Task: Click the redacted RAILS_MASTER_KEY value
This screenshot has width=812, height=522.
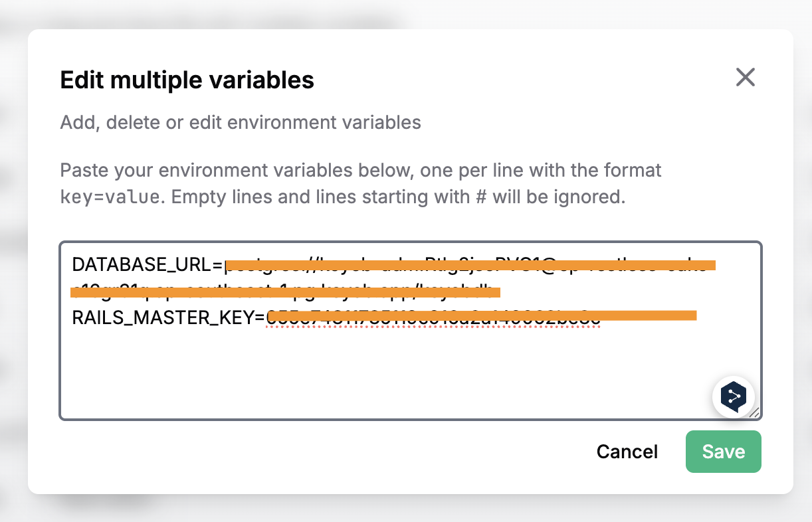Action: pos(478,316)
